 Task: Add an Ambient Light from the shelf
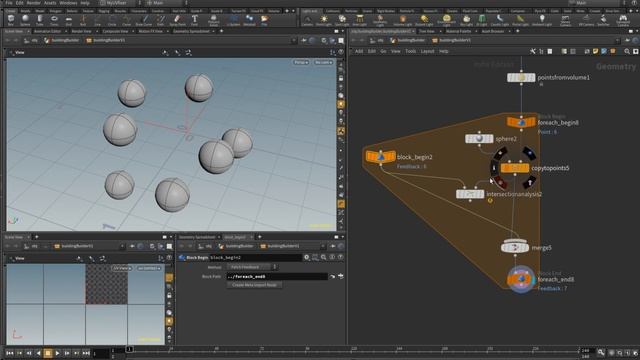coord(542,20)
